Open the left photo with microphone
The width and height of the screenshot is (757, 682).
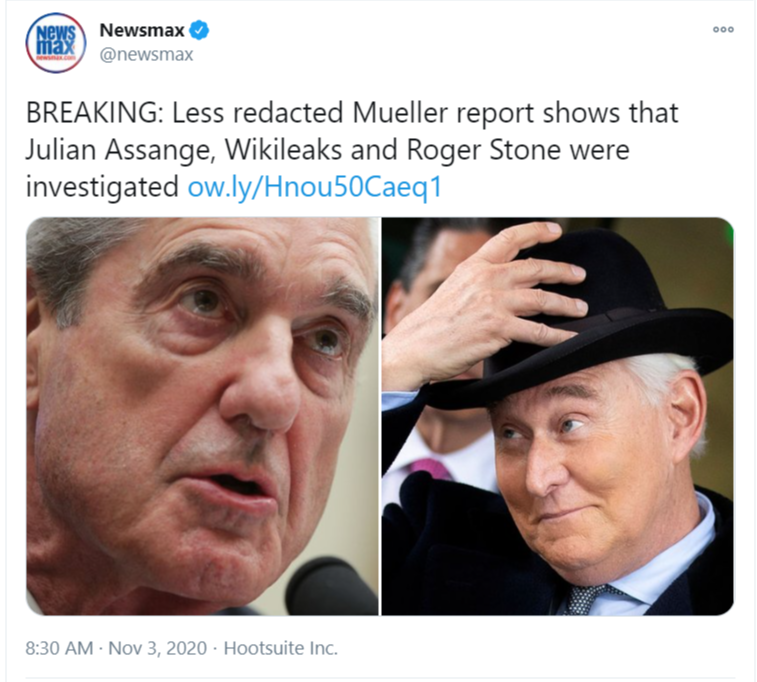tap(202, 416)
